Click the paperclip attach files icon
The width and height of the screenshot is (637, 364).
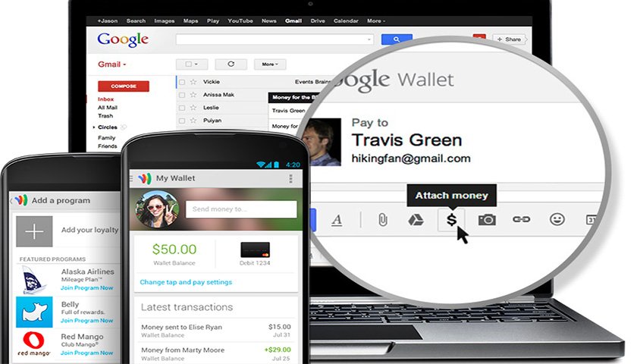tap(382, 220)
